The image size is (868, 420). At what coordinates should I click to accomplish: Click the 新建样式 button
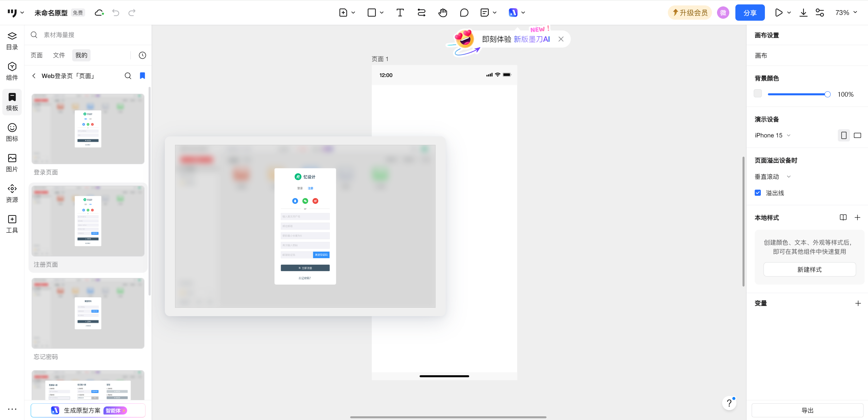tap(809, 269)
